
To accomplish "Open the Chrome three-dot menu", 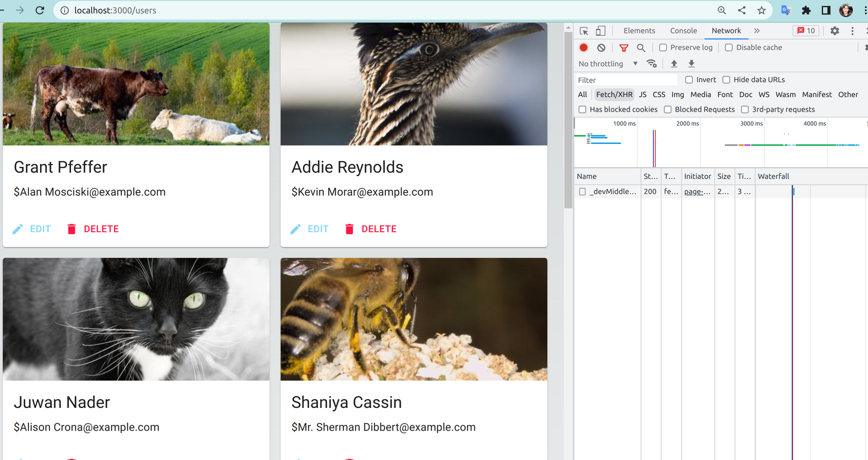I will [x=865, y=10].
